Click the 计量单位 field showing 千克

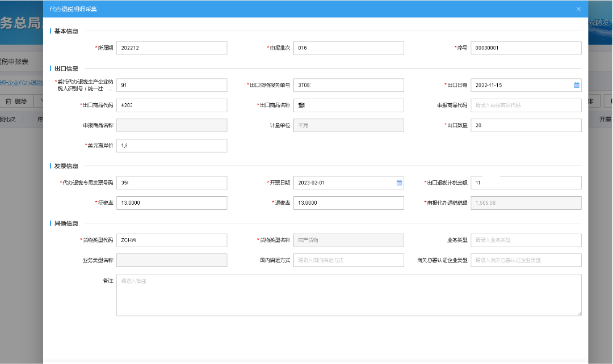tap(349, 125)
